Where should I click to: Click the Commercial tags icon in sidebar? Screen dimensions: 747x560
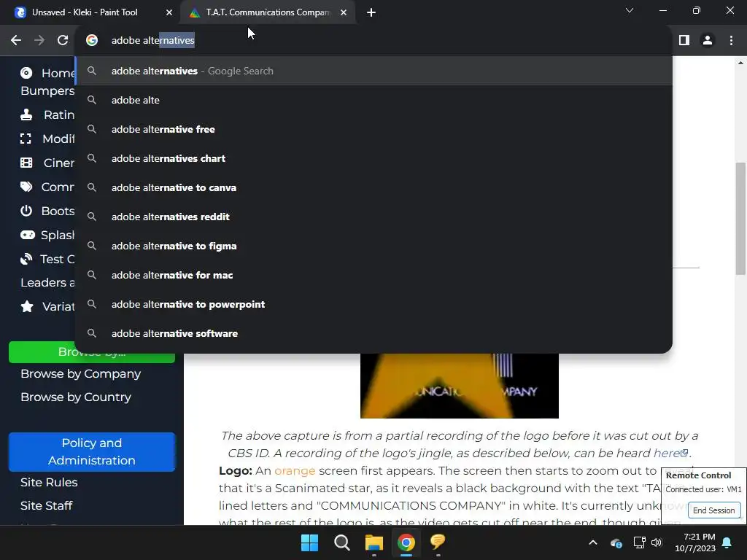click(x=26, y=187)
